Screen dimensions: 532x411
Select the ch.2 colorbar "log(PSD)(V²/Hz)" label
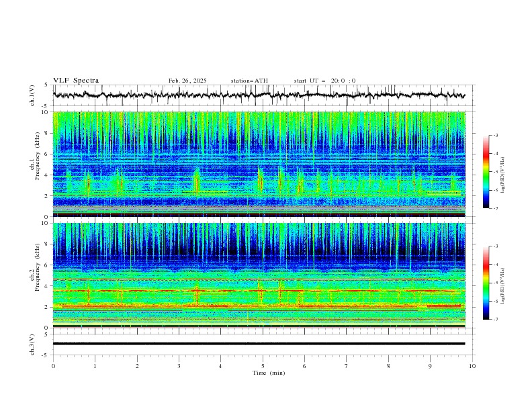502,285
